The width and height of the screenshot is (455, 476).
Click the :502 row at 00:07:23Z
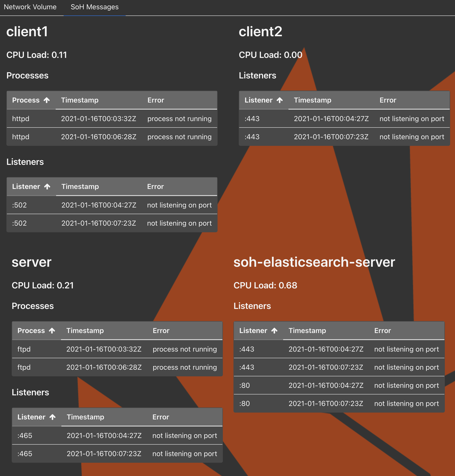(112, 223)
